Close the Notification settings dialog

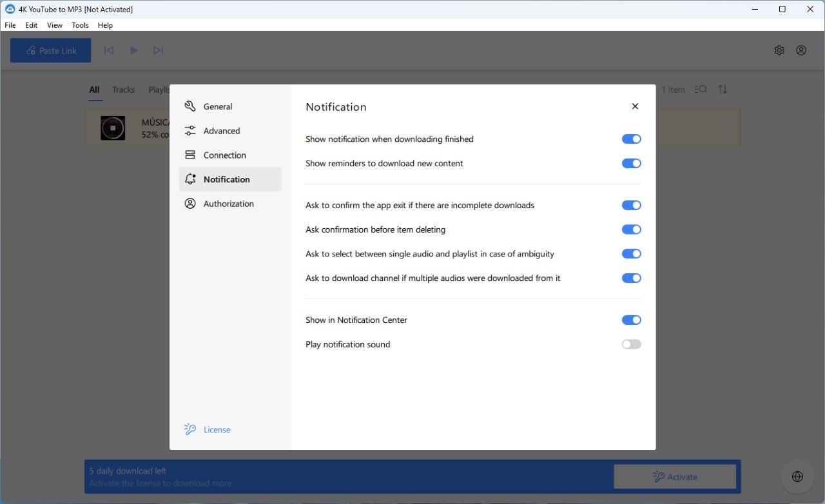(x=635, y=106)
